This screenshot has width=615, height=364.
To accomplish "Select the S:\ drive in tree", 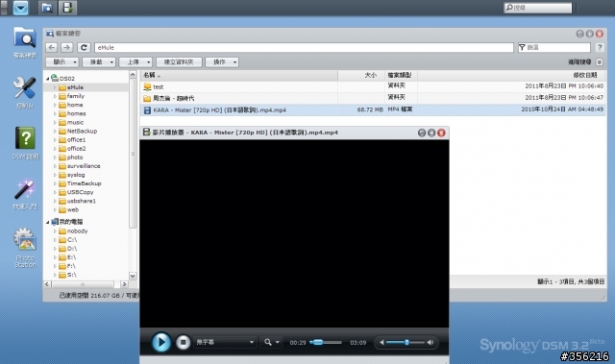I will click(71, 275).
